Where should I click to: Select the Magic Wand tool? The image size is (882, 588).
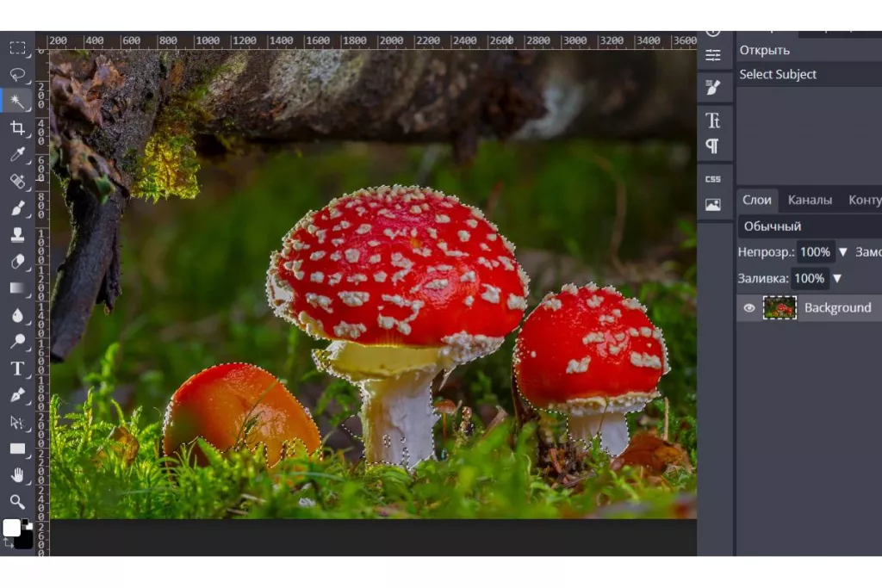17,101
